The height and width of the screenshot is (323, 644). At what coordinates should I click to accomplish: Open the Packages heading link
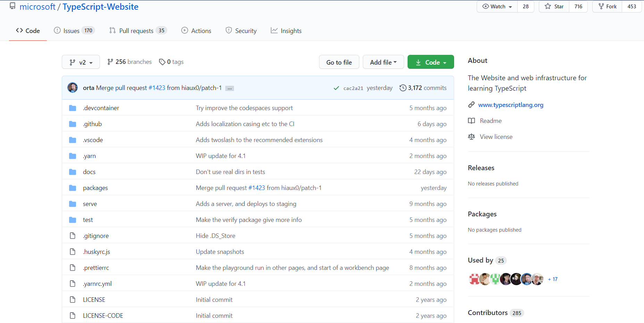pyautogui.click(x=482, y=214)
